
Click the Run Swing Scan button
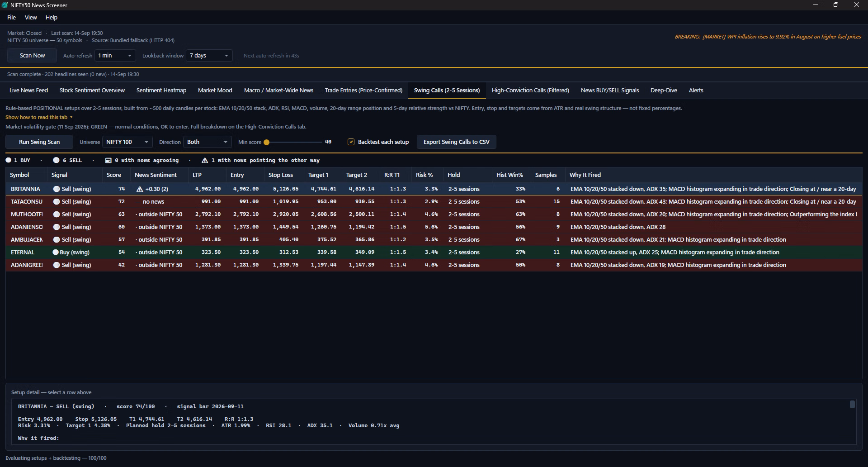pos(39,142)
